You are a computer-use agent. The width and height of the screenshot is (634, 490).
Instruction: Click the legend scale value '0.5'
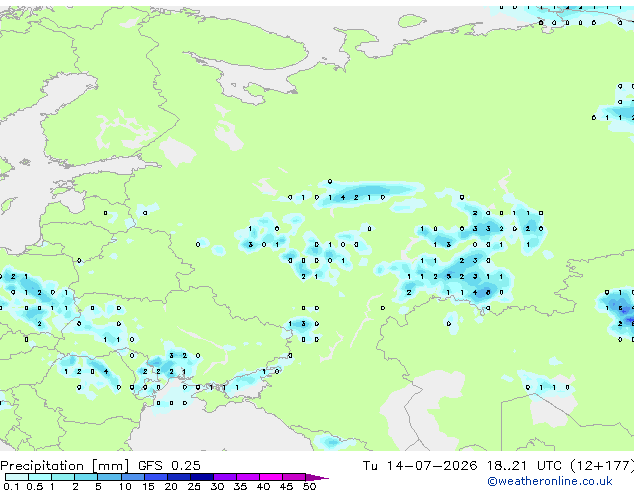(35, 486)
